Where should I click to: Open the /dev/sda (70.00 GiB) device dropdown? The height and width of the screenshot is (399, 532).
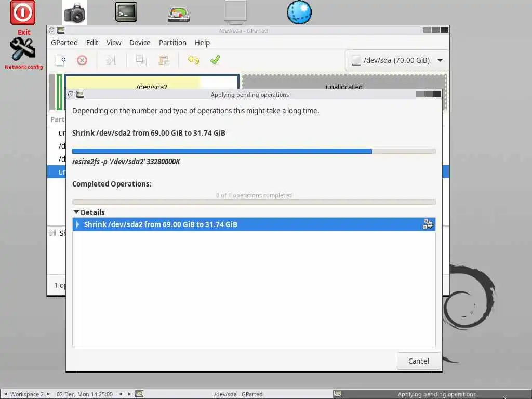pos(396,60)
